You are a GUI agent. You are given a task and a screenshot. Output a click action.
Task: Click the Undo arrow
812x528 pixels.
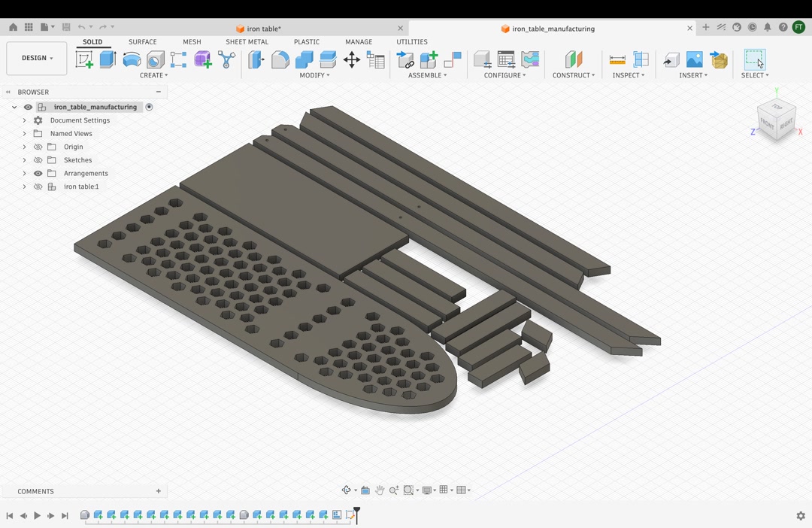pyautogui.click(x=81, y=27)
